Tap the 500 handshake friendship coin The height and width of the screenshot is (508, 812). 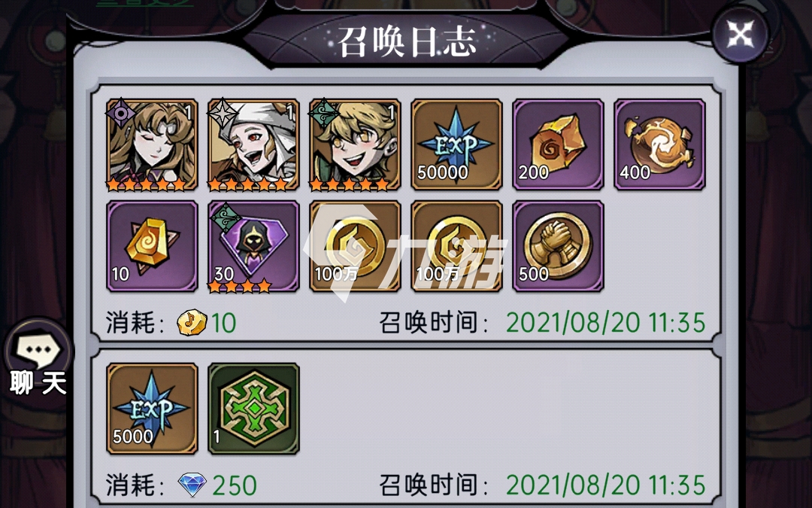(558, 246)
